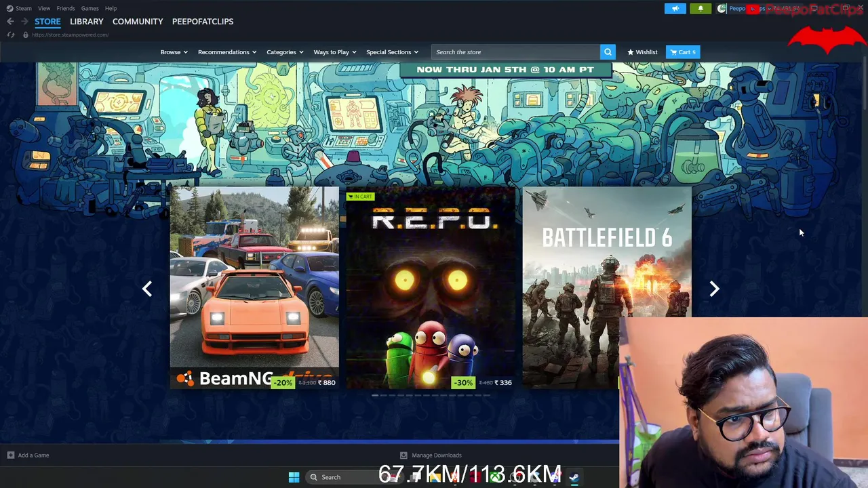868x488 pixels.
Task: Expand the Browse dropdown
Action: coord(174,52)
